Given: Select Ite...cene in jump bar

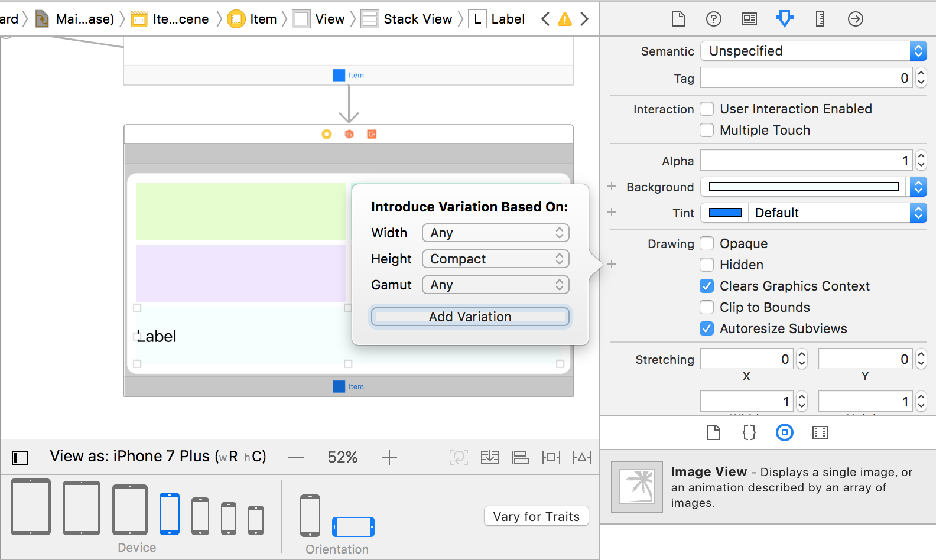Looking at the screenshot, I should tap(170, 19).
